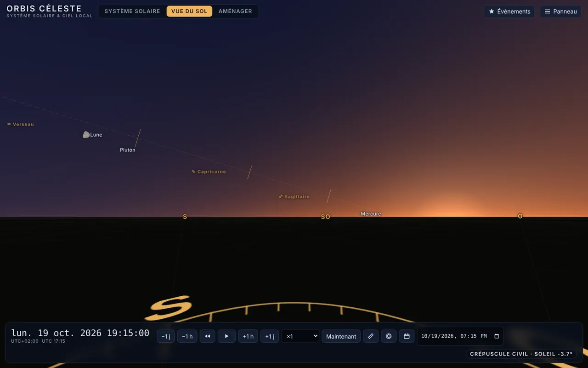Click the play button in time controls
The width and height of the screenshot is (588, 368).
[x=226, y=336]
